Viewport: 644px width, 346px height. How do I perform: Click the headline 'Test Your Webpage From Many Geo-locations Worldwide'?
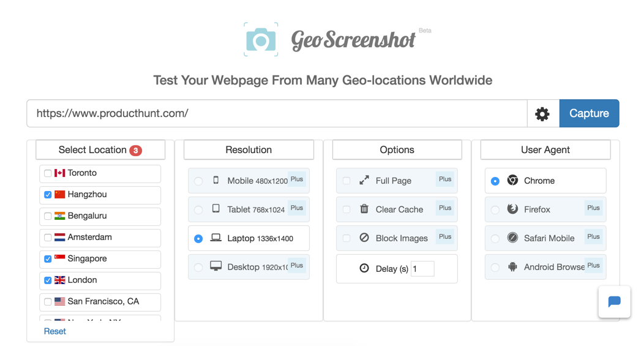(x=323, y=80)
